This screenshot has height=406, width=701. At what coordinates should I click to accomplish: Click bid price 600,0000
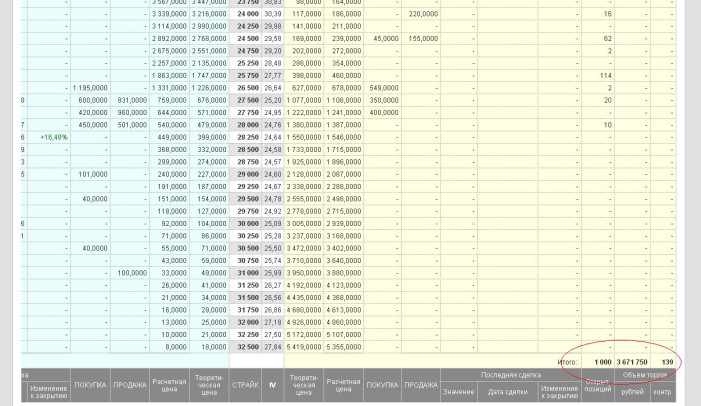tap(93, 100)
